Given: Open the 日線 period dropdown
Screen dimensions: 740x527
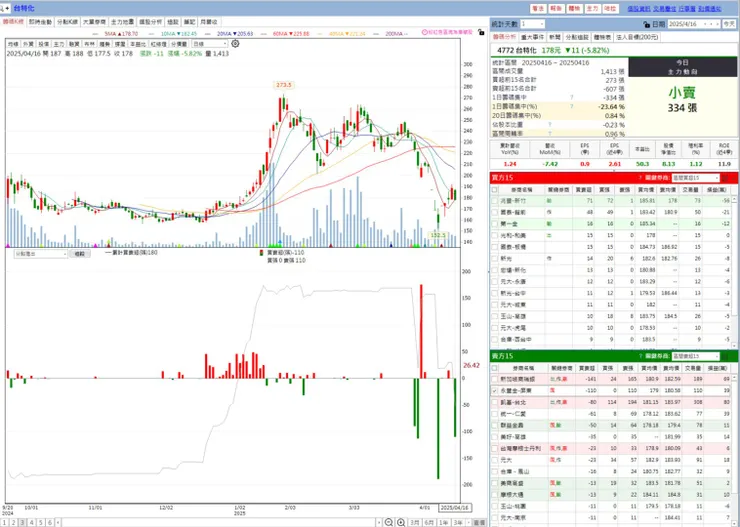Looking at the screenshot, I should pos(210,44).
